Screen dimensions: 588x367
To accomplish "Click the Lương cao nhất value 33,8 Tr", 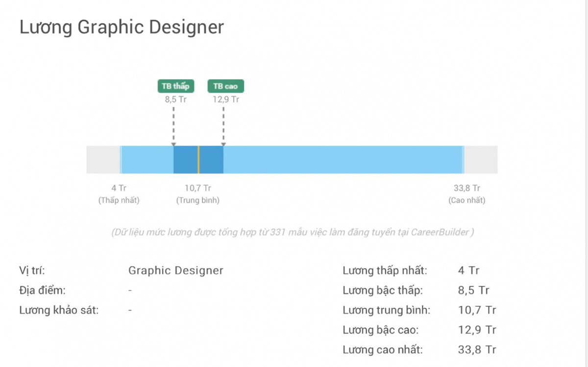I will point(477,350).
